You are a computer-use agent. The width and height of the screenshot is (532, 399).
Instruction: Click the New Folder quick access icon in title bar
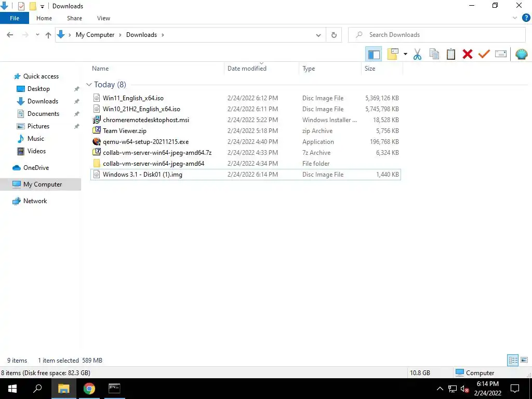tap(33, 6)
